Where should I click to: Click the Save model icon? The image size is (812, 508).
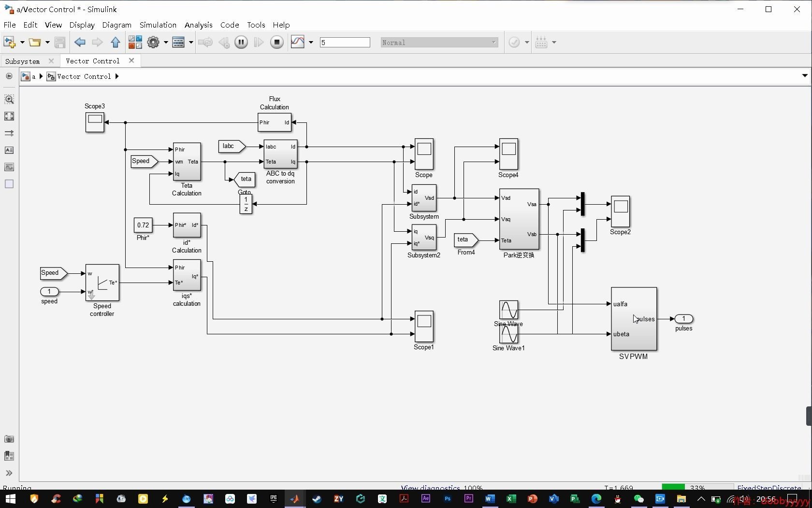tap(60, 43)
